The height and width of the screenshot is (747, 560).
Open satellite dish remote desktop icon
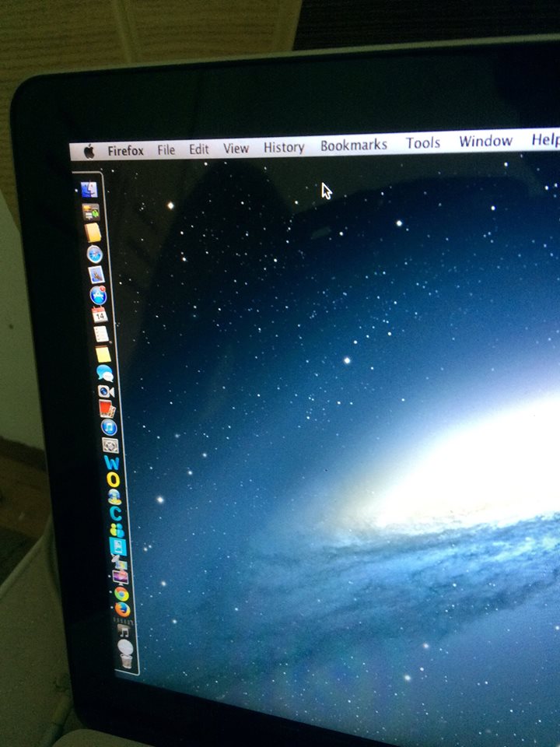[118, 563]
